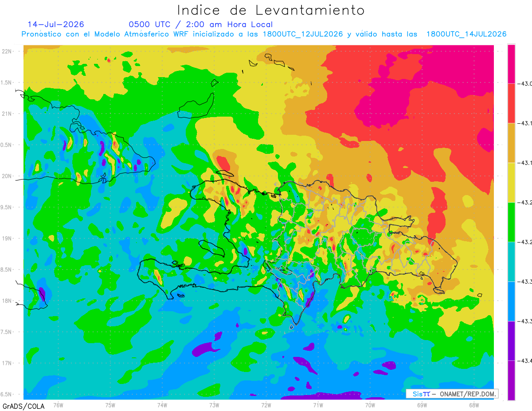
Task: Click the '68W' longitude label
Action: click(x=474, y=405)
